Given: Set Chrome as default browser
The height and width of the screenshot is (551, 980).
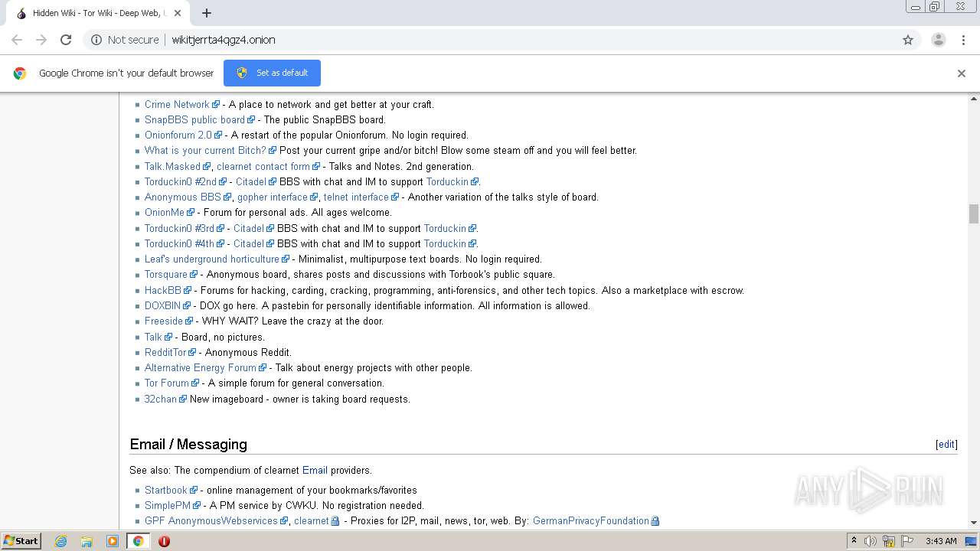Looking at the screenshot, I should point(272,73).
